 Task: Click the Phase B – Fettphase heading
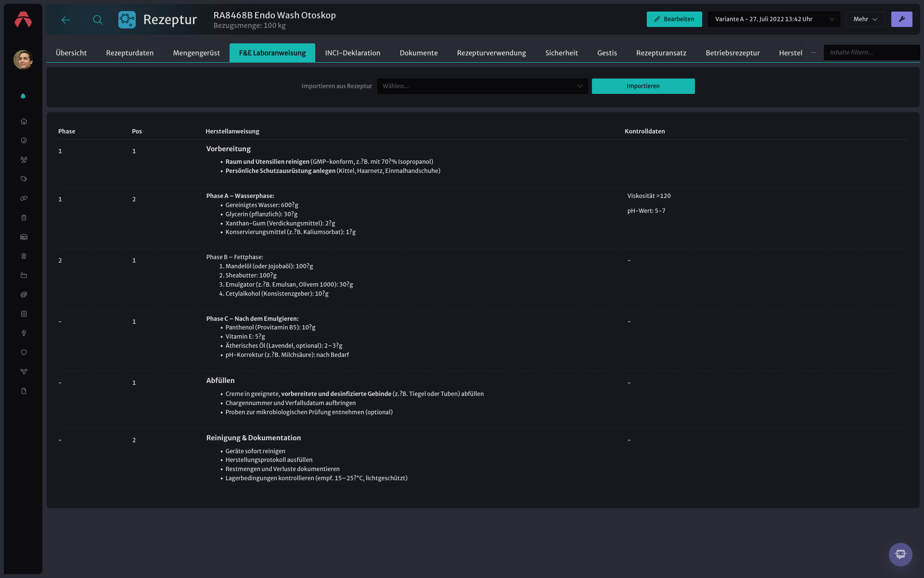tap(235, 257)
